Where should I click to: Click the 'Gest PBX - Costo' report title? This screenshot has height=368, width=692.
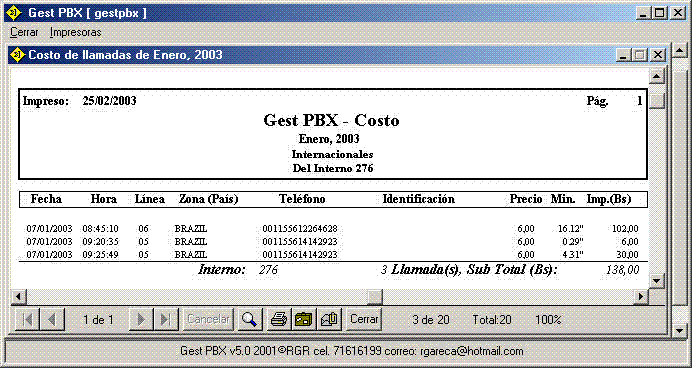(x=331, y=120)
